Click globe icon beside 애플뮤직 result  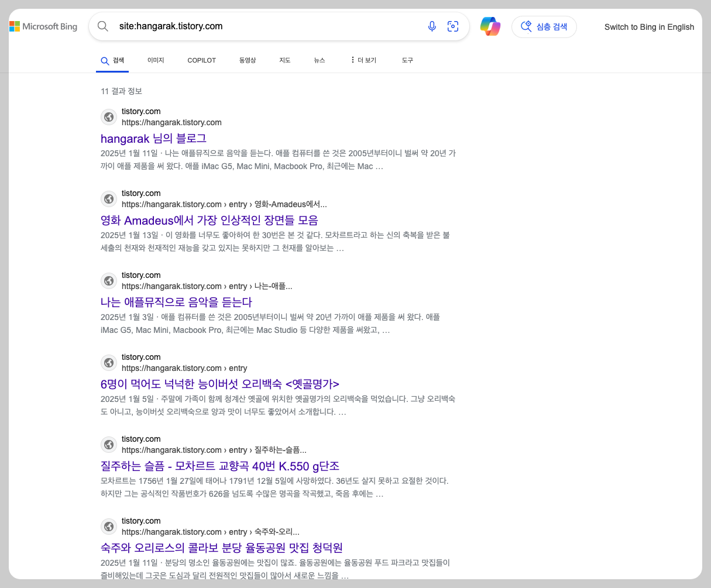tap(109, 281)
